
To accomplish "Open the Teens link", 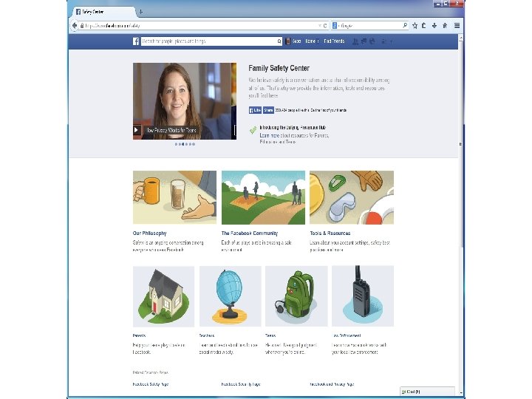I will click(270, 335).
